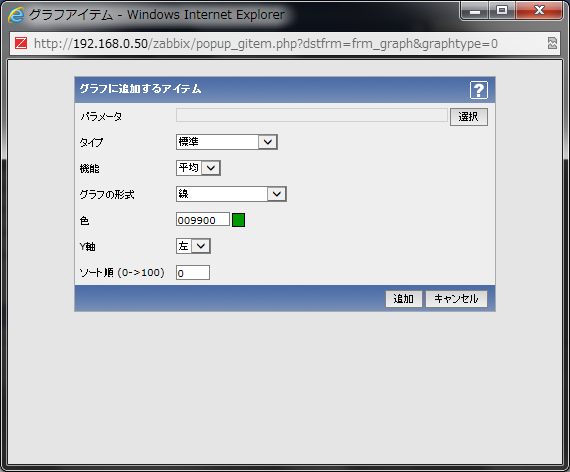Open the Y軸 dropdown set to 左
This screenshot has height=472, width=570.
(193, 246)
